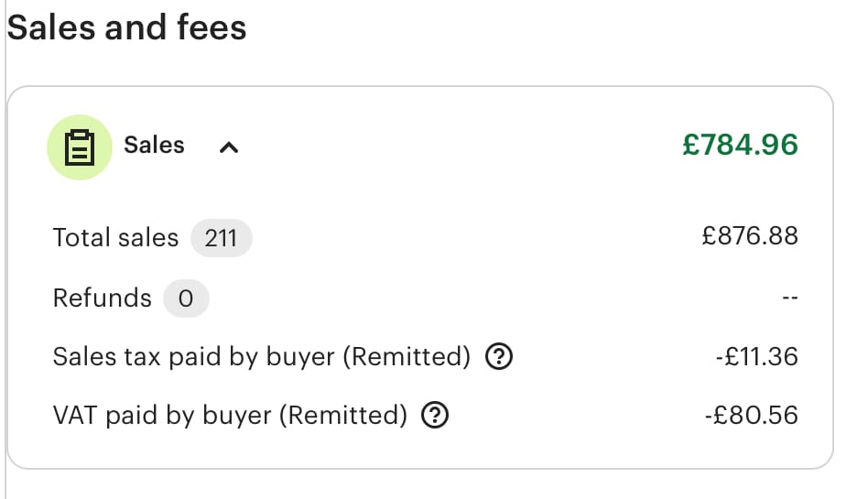Select the -£80.56 VAT amount
Viewport: 868px width, 499px height.
(751, 416)
